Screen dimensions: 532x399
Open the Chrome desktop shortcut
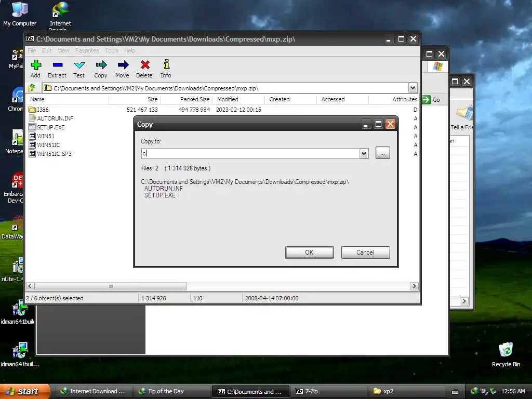click(16, 99)
